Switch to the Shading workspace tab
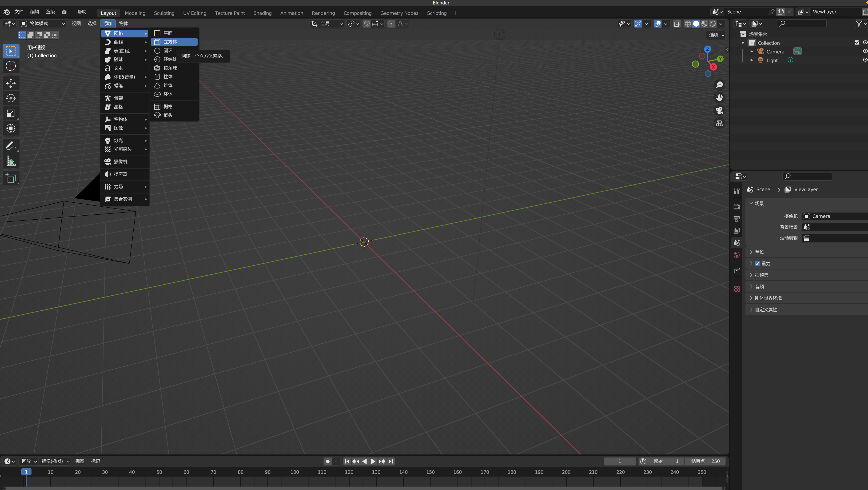This screenshot has height=490, width=868. [x=263, y=13]
